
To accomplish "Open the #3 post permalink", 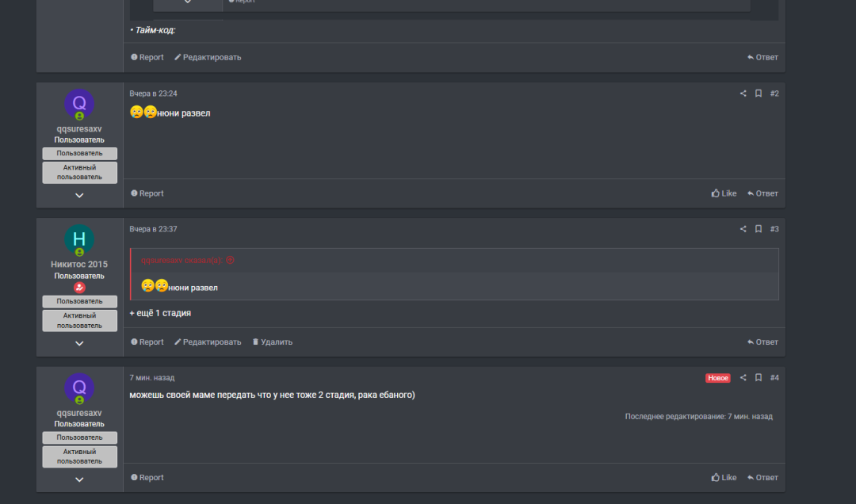I will [x=774, y=229].
